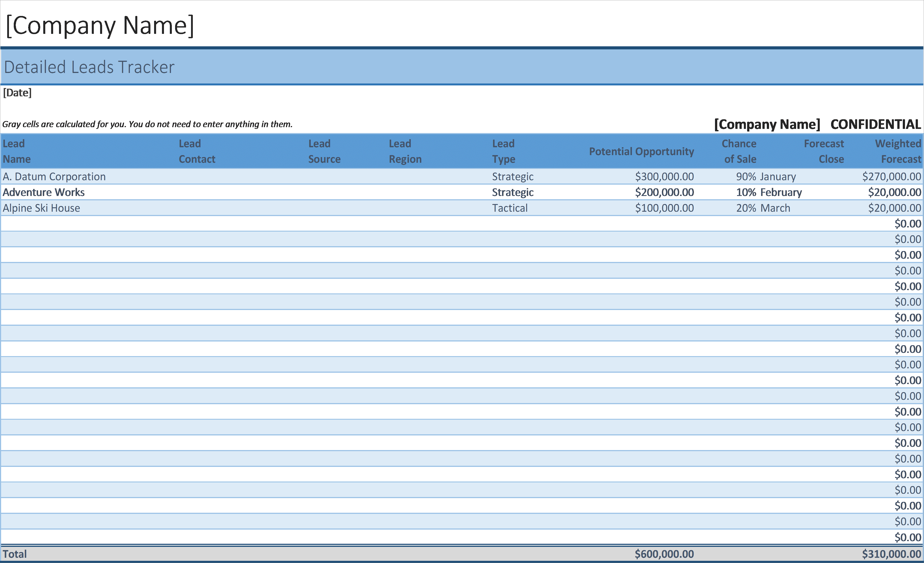Select the Lead Name column header
924x563 pixels.
(17, 151)
